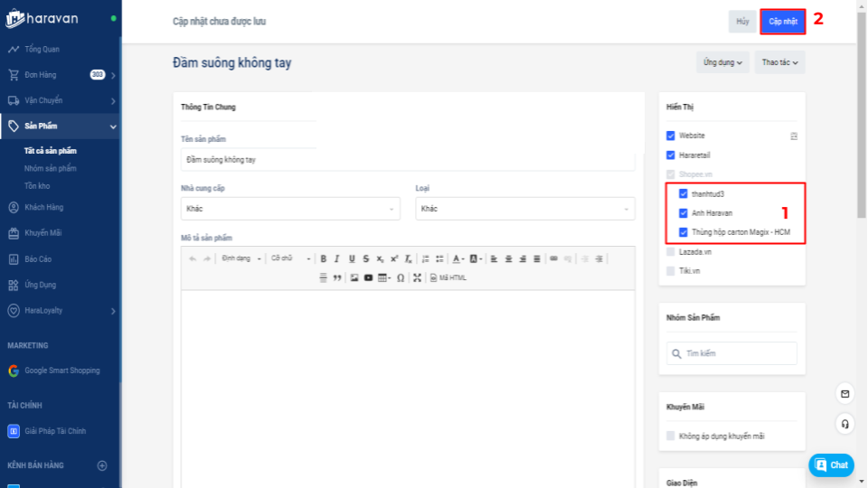
Task: Click the Nhóm Sản Phẩm search field
Action: (x=732, y=353)
